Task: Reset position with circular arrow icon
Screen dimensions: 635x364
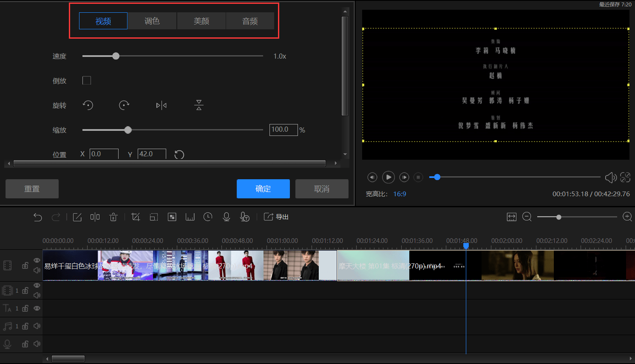Action: (x=179, y=155)
